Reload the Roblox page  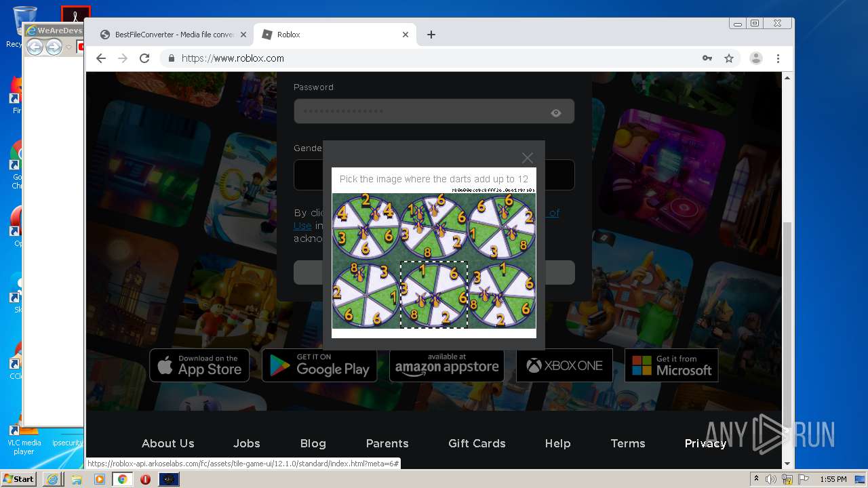click(x=144, y=58)
